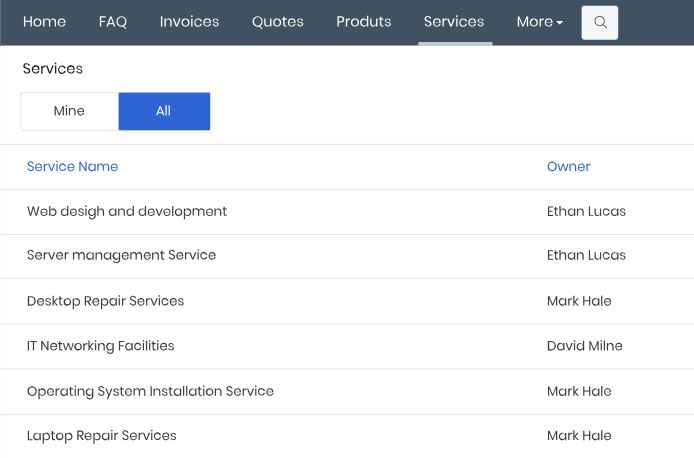This screenshot has height=458, width=694.
Task: Switch to the Mine filter
Action: coord(69,111)
